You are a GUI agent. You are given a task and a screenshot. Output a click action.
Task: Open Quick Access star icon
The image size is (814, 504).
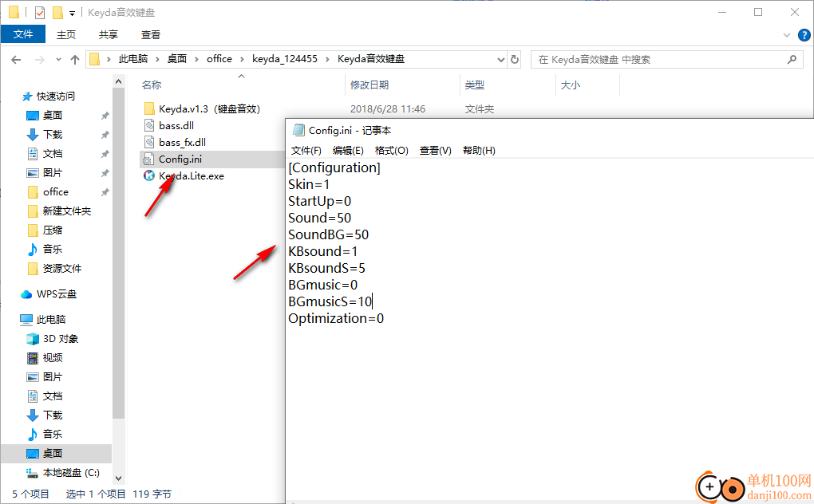(27, 96)
